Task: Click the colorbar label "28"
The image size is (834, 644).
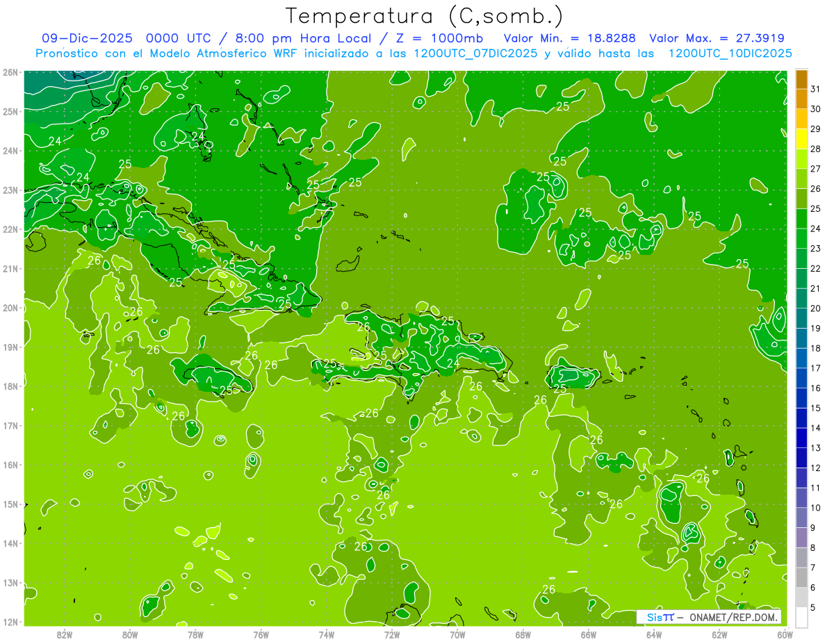Action: point(816,149)
